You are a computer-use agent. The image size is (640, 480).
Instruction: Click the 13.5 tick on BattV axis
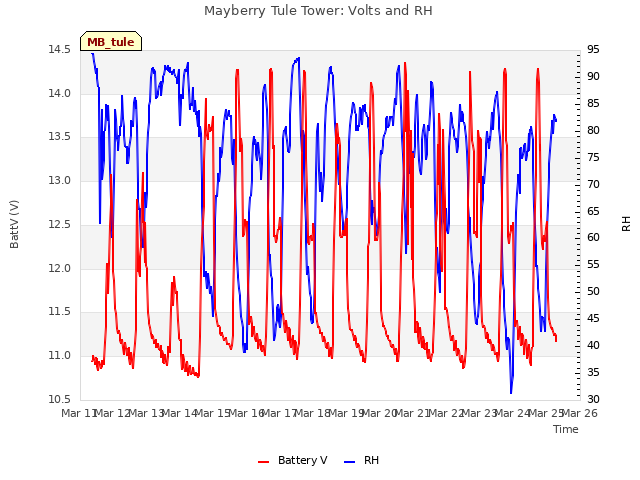pyautogui.click(x=60, y=136)
